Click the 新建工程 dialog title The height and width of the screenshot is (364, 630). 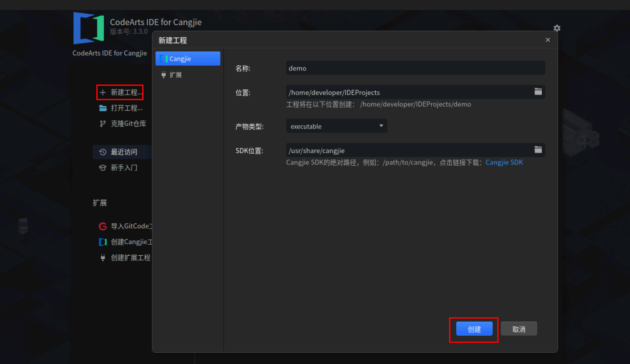[x=172, y=40]
